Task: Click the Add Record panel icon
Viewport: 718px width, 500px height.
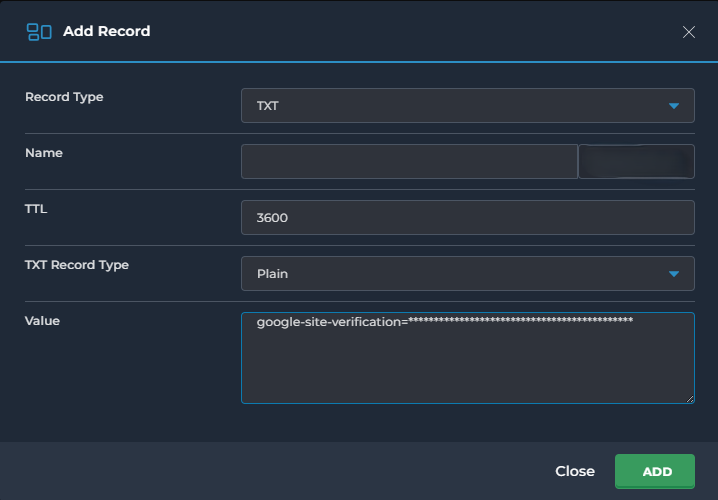Action: click(39, 32)
